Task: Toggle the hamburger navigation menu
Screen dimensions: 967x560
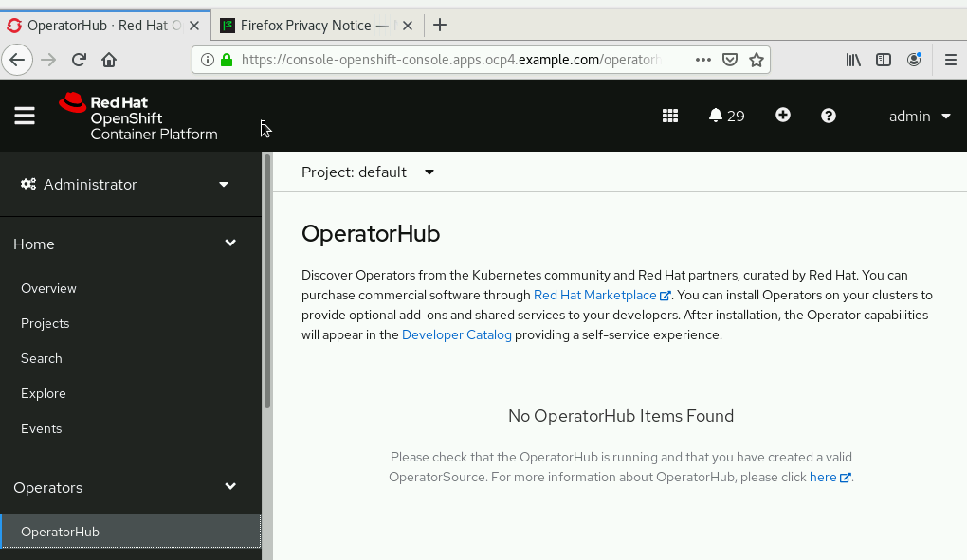Action: pos(25,116)
